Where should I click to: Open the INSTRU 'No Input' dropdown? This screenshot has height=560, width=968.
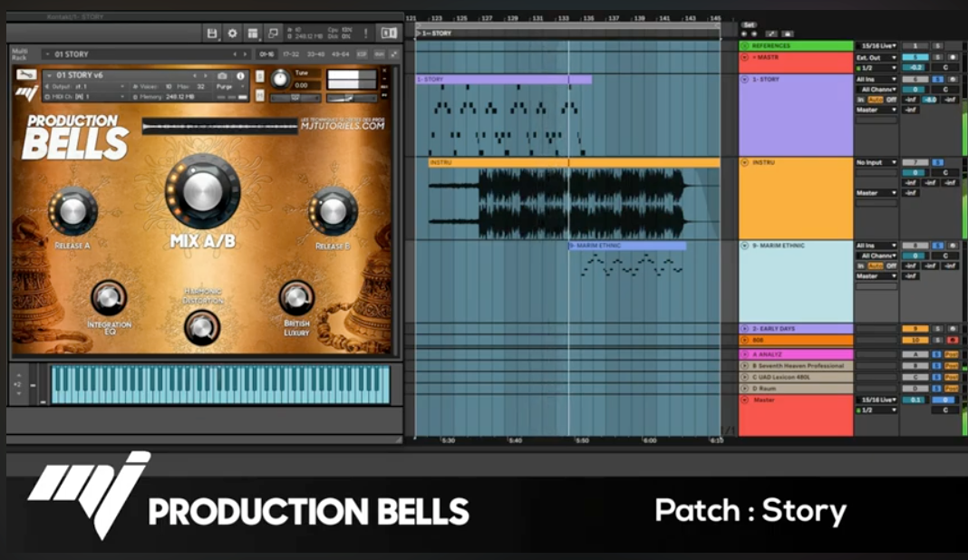tap(876, 162)
